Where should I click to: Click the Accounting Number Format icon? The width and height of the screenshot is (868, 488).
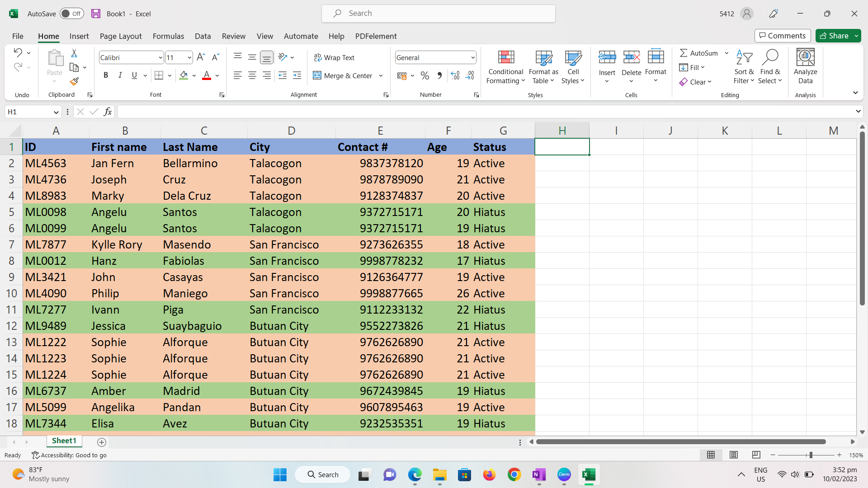[401, 75]
